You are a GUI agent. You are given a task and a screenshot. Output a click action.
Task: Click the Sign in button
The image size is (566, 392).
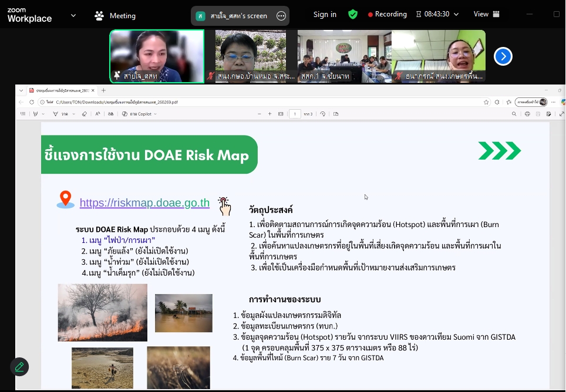click(x=325, y=14)
